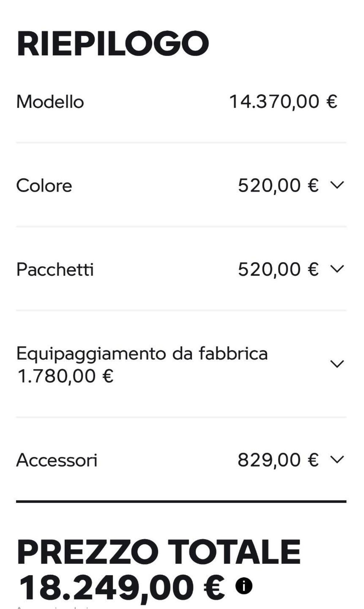
Task: Open the Equipaggiamento da fabbrica label
Action: (142, 353)
